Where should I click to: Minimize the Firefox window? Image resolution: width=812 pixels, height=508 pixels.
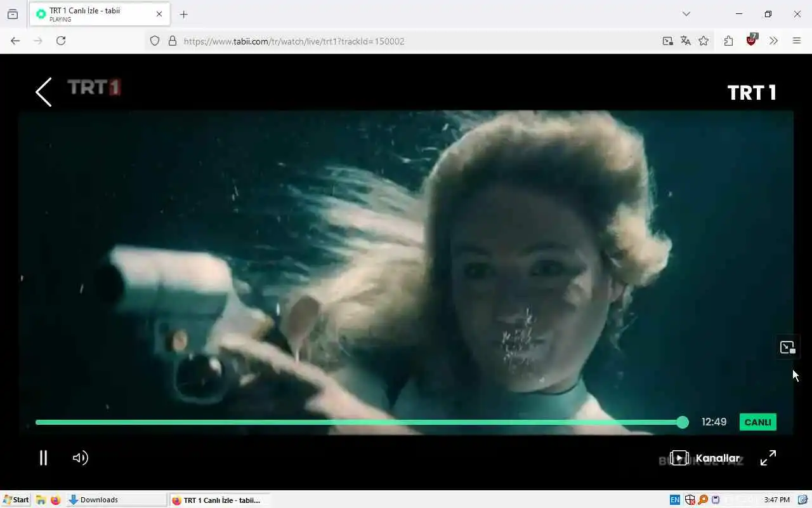[739, 14]
